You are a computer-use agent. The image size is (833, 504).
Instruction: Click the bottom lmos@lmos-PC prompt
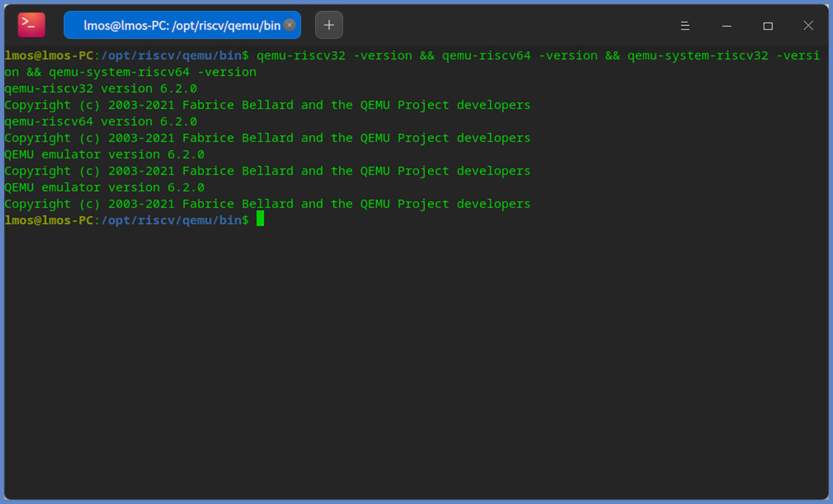pos(49,220)
